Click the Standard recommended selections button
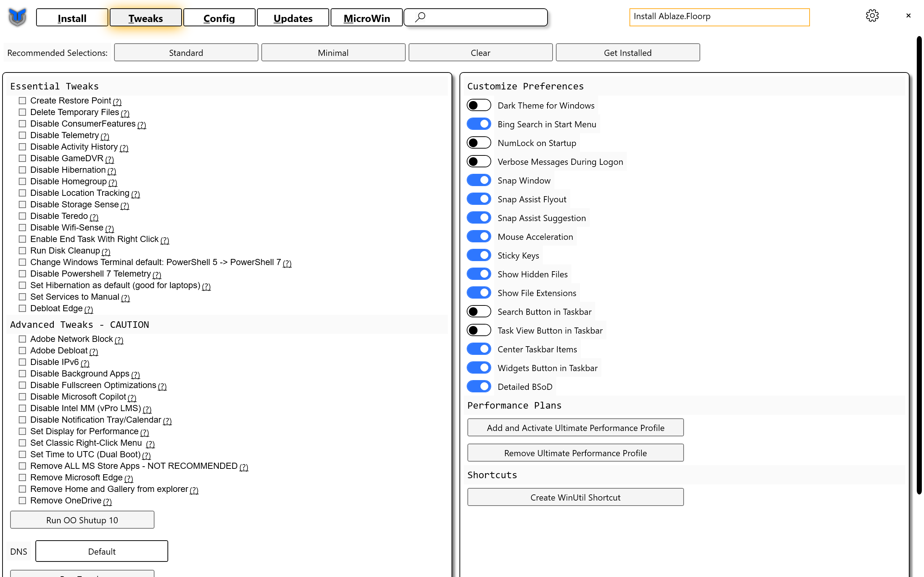Image resolution: width=924 pixels, height=577 pixels. (x=186, y=52)
